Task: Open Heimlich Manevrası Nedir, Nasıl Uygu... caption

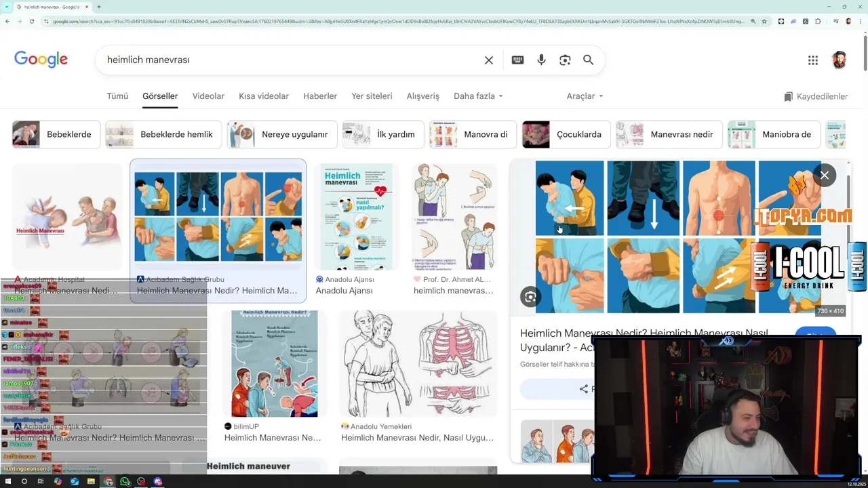Action: click(417, 438)
